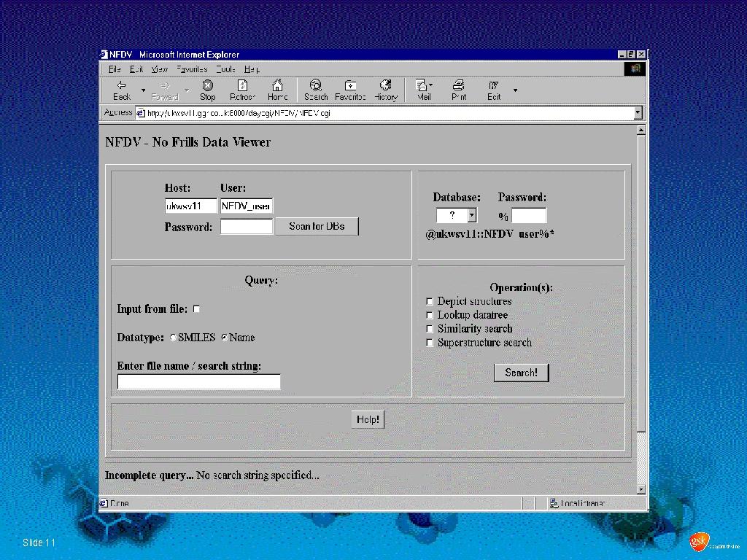Click the Mail toolbar icon

tap(422, 90)
